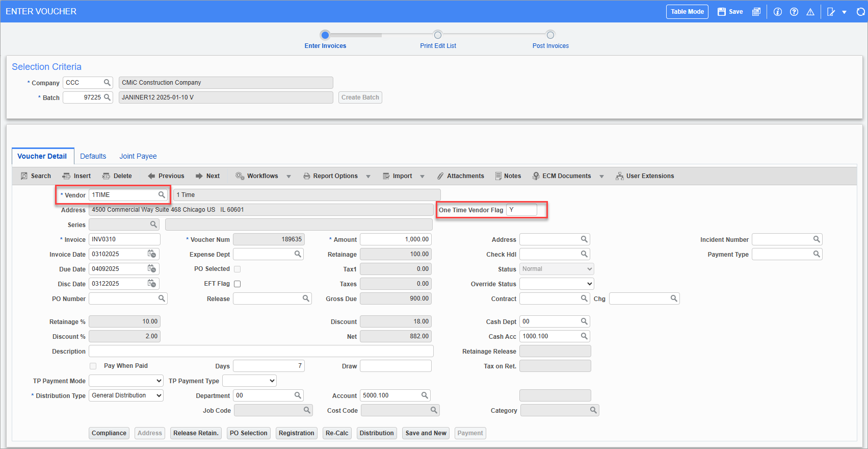Toggle the PO Selected checkbox

click(237, 269)
